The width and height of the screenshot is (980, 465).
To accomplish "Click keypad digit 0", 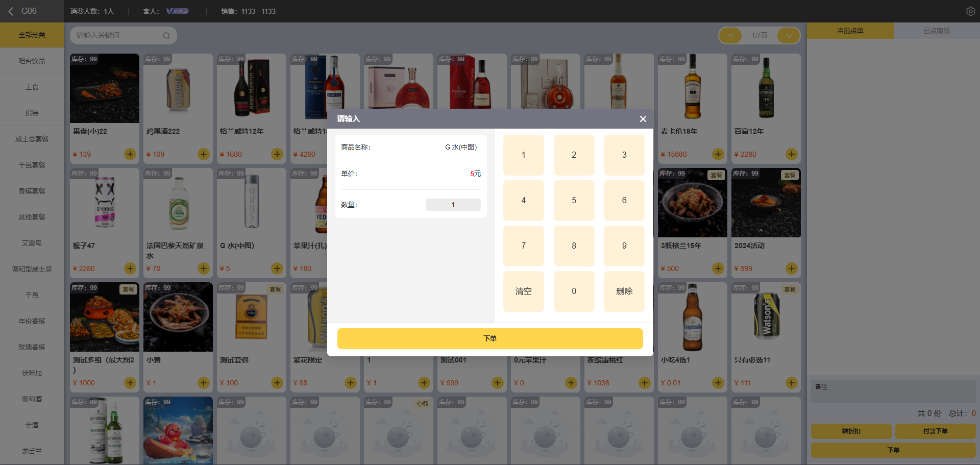I will (x=574, y=291).
